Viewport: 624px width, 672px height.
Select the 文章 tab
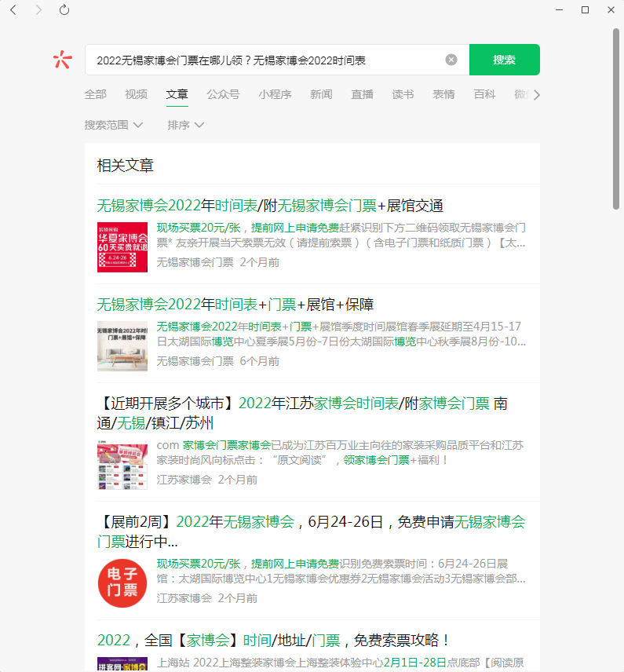[x=177, y=94]
